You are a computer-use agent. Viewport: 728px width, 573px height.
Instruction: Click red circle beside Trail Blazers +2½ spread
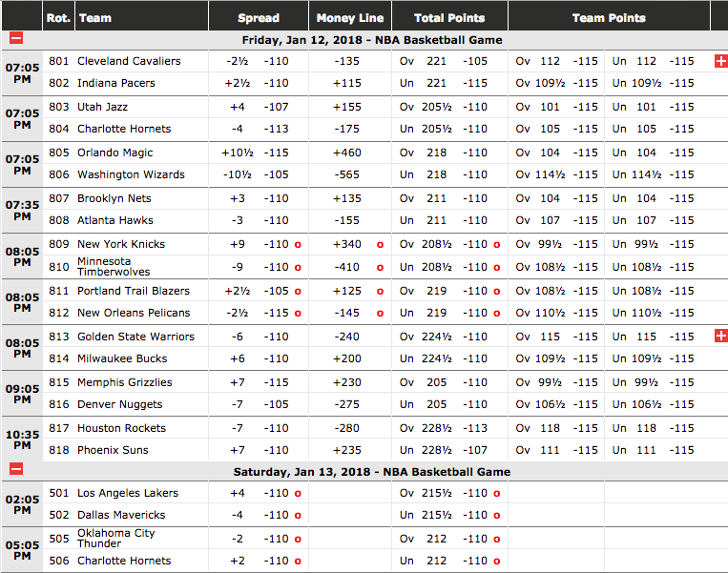pos(298,292)
